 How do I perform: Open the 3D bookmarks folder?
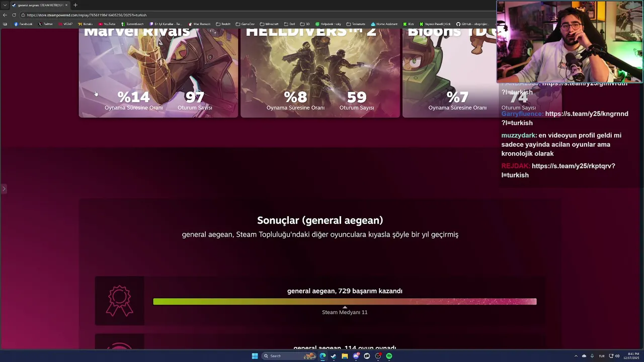point(305,24)
